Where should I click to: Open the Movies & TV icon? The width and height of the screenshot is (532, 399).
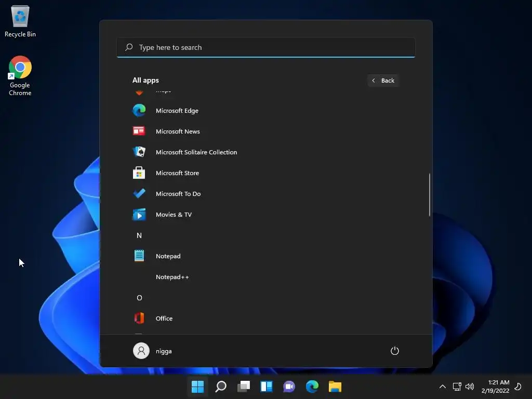point(139,215)
